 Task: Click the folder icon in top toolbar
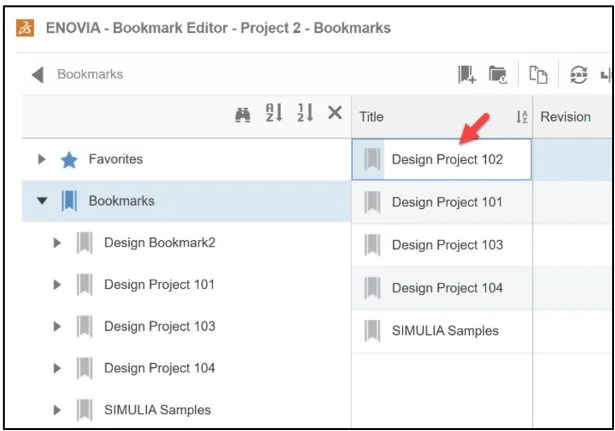tap(497, 74)
